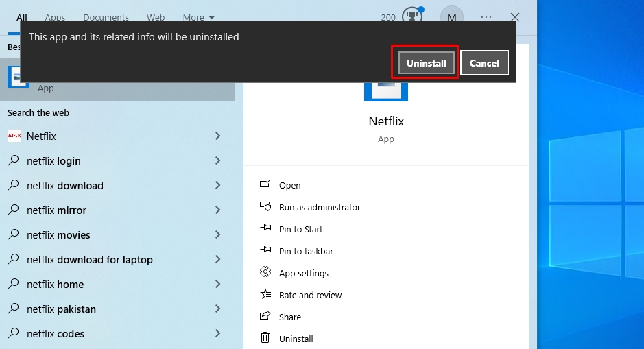Image resolution: width=644 pixels, height=349 pixels.
Task: Choose Rate and review option
Action: [310, 296]
